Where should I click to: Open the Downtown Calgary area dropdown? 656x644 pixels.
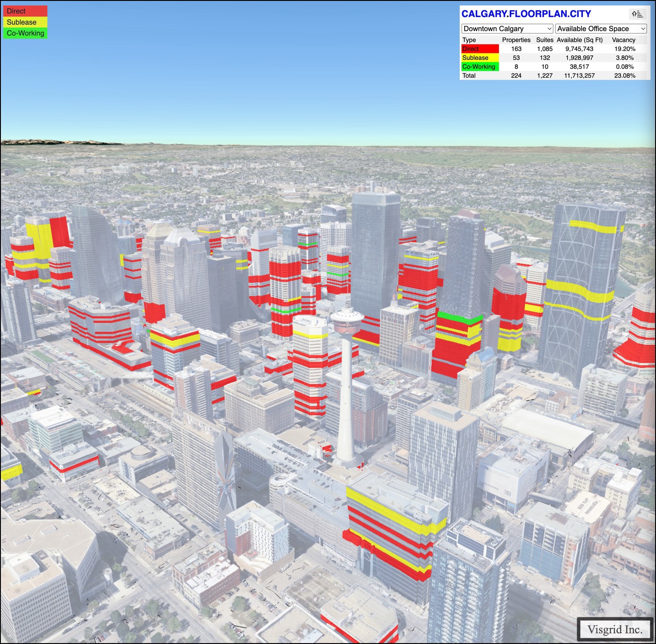coord(507,29)
